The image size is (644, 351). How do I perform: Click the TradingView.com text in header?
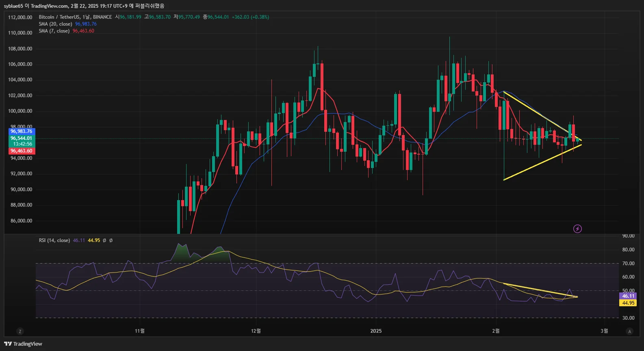point(49,6)
